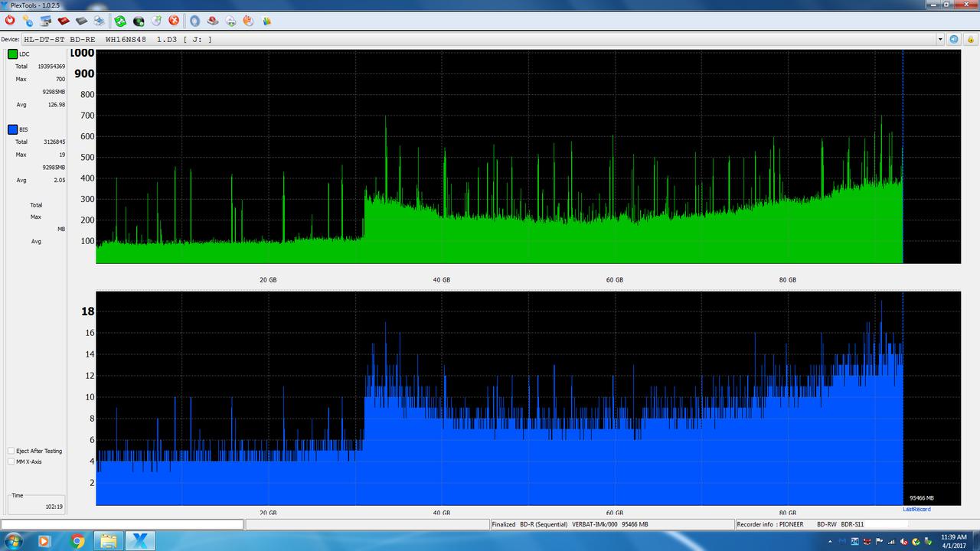
Task: Click BIS Total value 3126845
Action: [x=54, y=142]
